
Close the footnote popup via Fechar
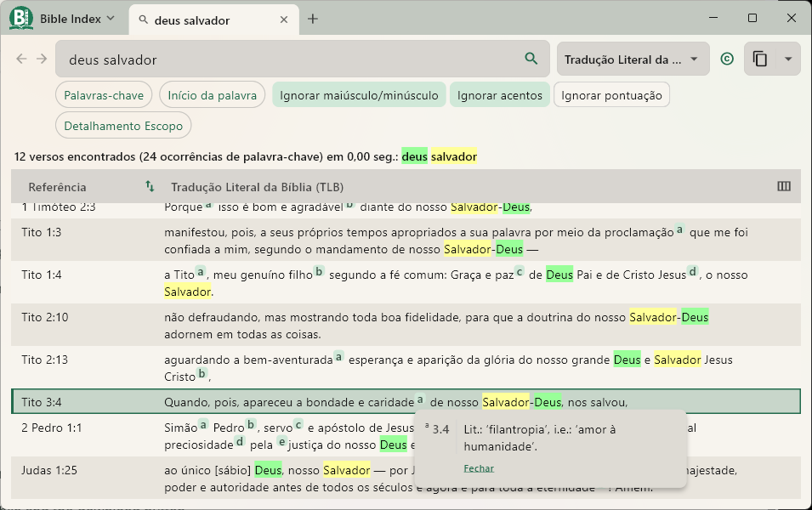479,468
